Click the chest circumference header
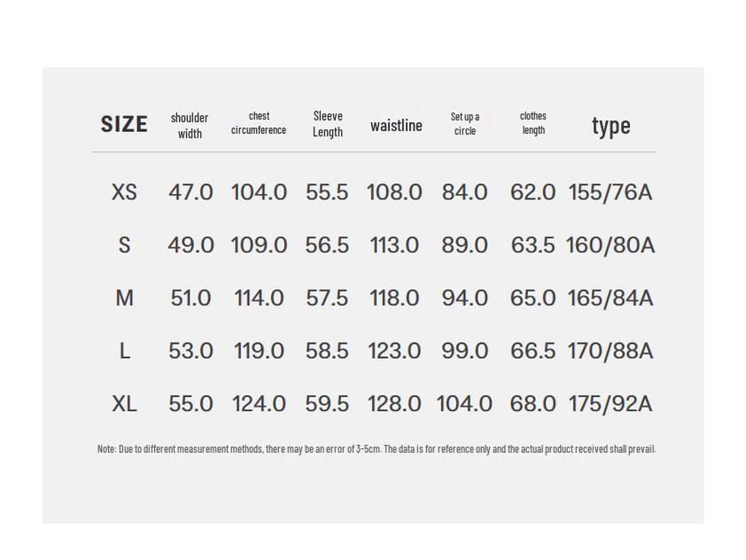746x560 pixels. pyautogui.click(x=259, y=123)
